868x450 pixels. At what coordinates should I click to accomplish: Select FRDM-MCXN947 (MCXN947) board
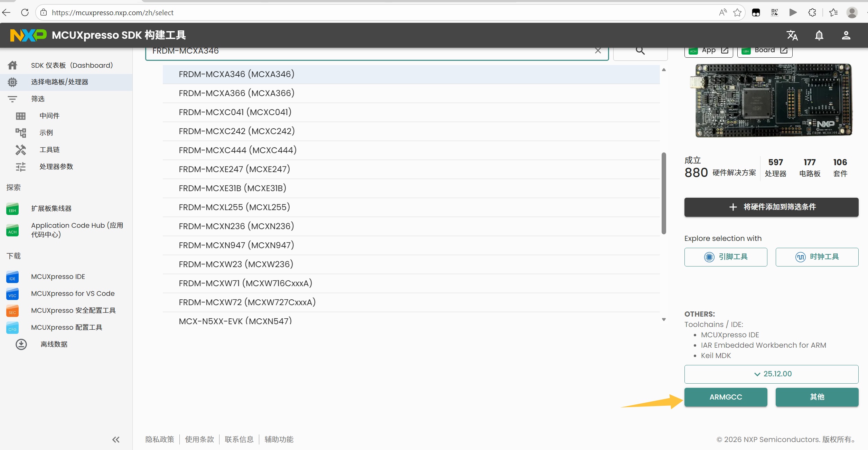click(x=411, y=245)
